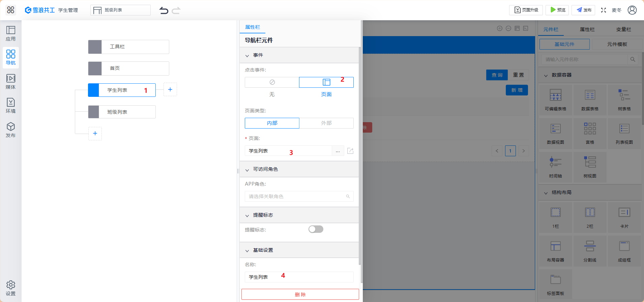Viewport: 644px width, 302px height.
Task: Pick the 时间轴 component
Action: tap(556, 167)
